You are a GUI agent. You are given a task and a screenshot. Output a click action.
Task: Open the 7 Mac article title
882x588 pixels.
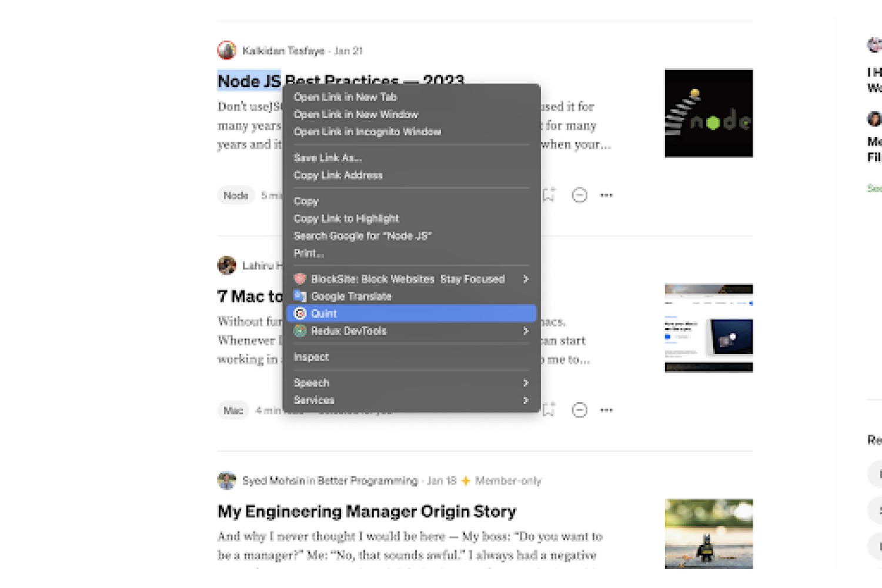250,296
